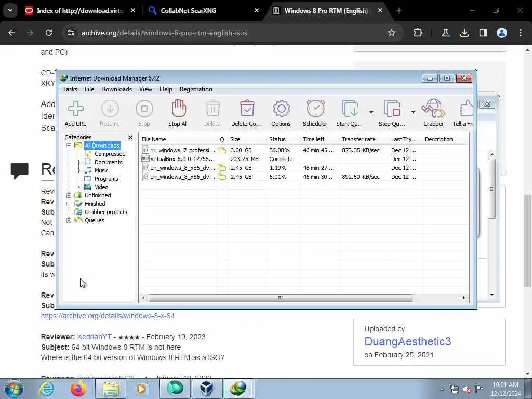Screen dimensions: 532x399
Task: Open the Scheduler clock icon
Action: (x=315, y=113)
